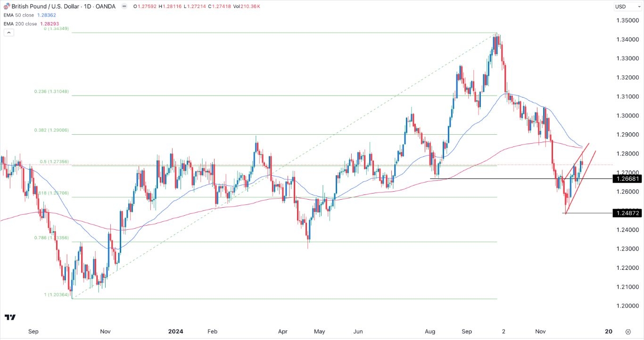The height and width of the screenshot is (340, 644).
Task: Click the TradingView logo watermark
Action: click(x=10, y=318)
